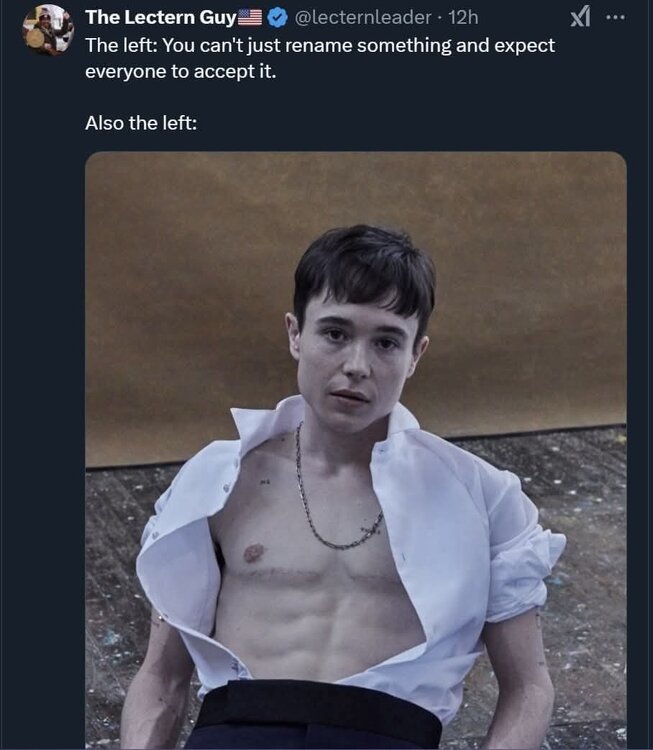The height and width of the screenshot is (750, 653).
Task: Click the 12h post timestamp
Action: [464, 17]
